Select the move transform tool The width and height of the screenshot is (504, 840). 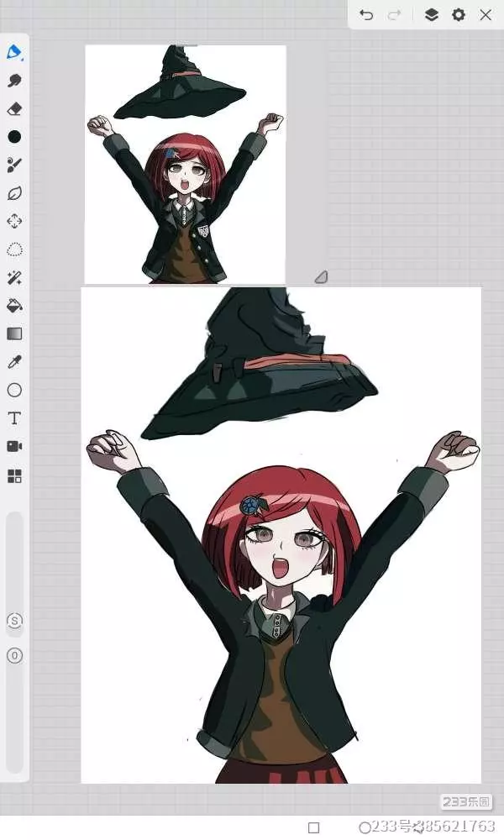pyautogui.click(x=14, y=221)
